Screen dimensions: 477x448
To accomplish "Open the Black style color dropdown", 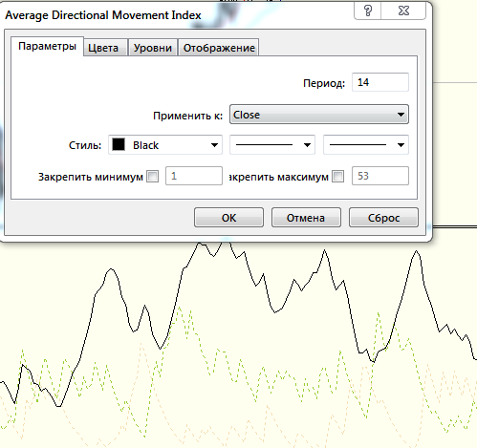I will pyautogui.click(x=165, y=145).
